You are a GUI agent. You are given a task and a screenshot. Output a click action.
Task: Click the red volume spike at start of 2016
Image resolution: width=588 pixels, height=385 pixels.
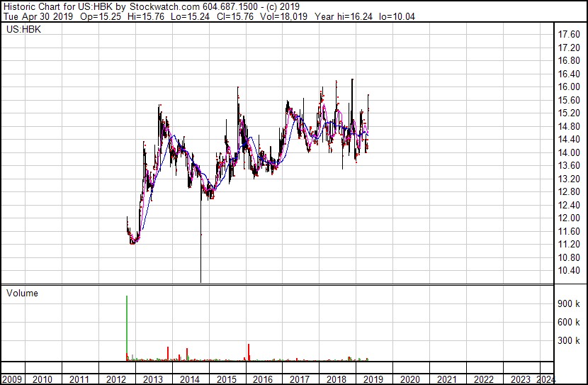249,352
